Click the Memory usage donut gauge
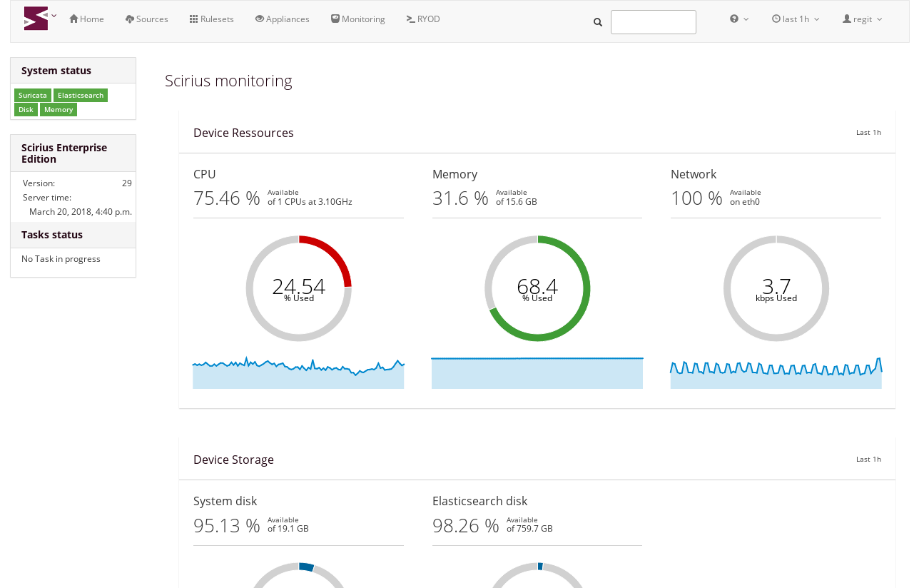 537,288
